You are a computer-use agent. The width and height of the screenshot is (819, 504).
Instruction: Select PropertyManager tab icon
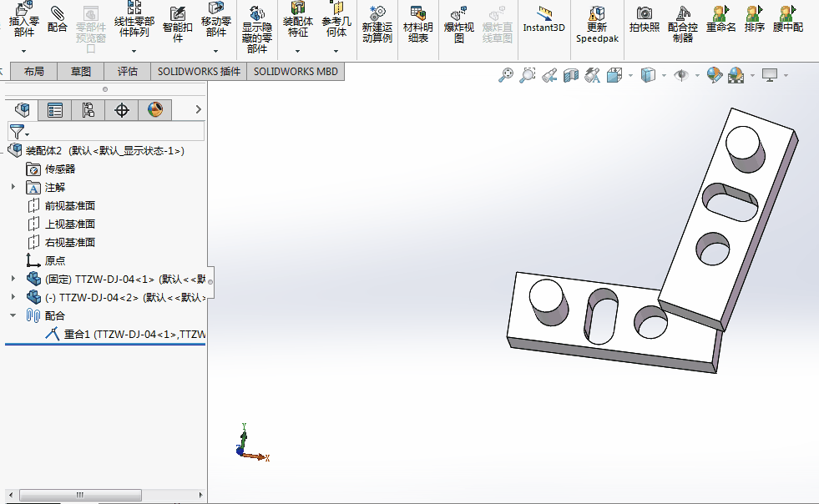[x=55, y=109]
